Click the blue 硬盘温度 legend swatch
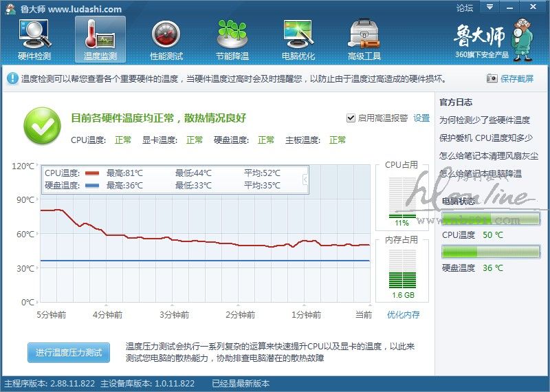 point(92,185)
